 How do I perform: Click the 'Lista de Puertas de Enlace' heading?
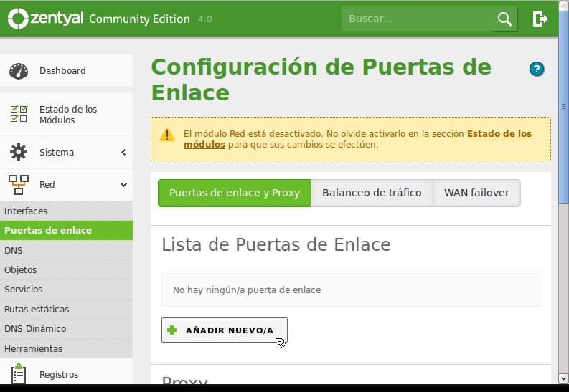pyautogui.click(x=276, y=244)
